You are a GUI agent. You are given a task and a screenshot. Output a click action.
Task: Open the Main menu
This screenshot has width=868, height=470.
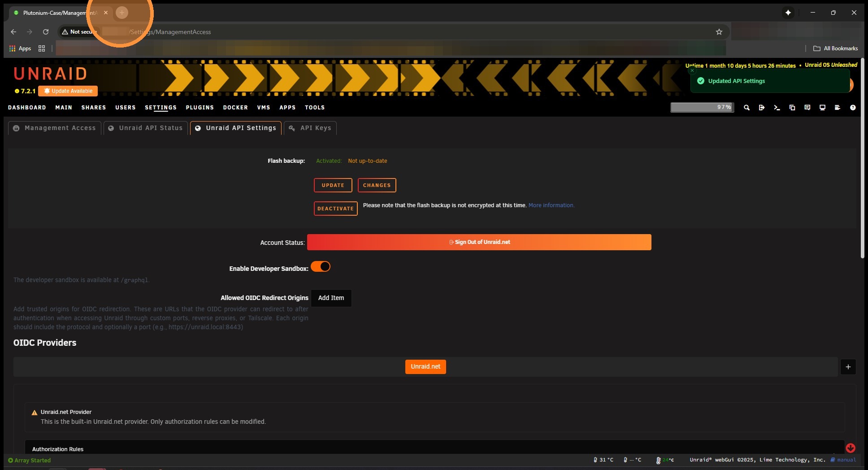(64, 108)
